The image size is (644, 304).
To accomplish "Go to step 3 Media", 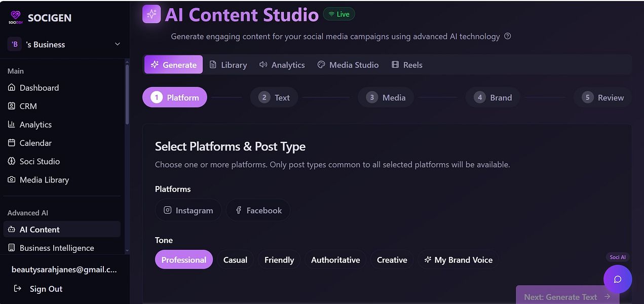I will tap(386, 97).
